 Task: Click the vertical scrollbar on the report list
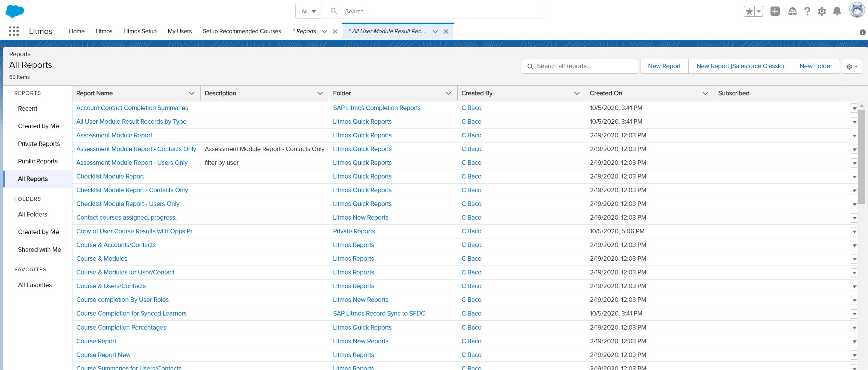click(x=862, y=154)
